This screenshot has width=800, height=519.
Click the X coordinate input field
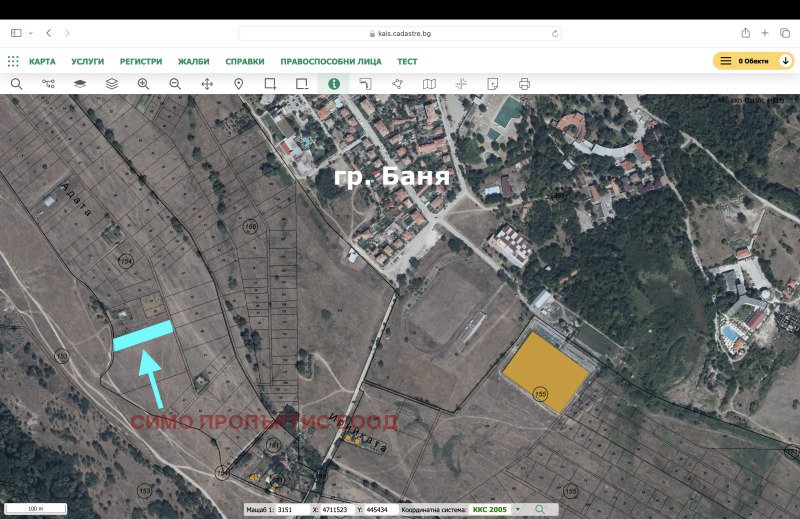335,509
